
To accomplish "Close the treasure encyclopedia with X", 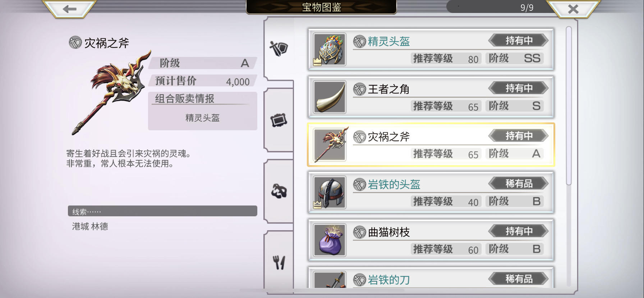I will coord(573,9).
